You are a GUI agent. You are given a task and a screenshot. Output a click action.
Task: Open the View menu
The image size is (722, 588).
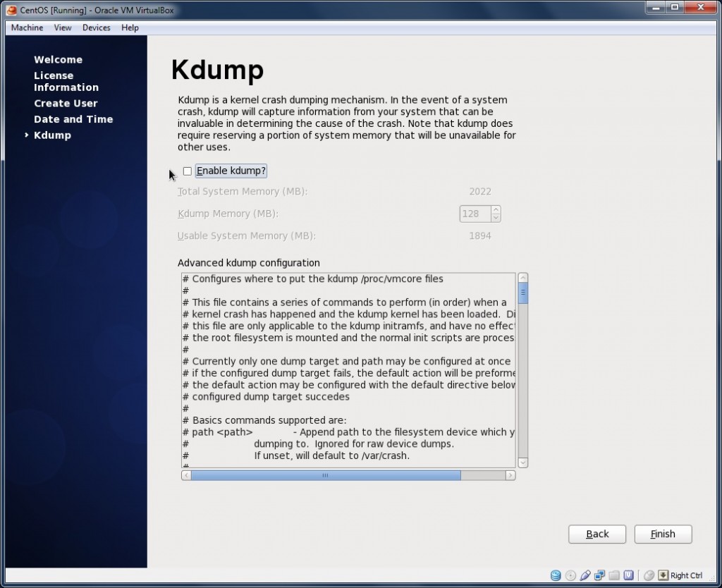[x=63, y=27]
